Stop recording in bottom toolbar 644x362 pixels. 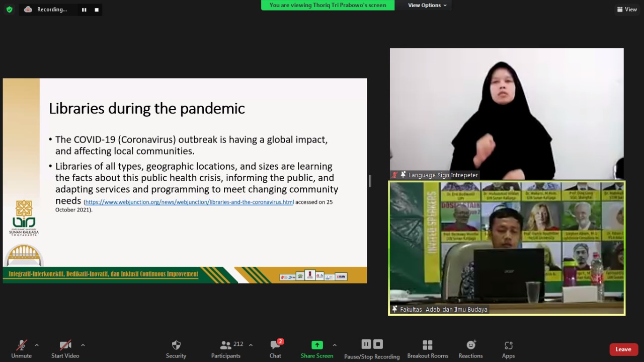(x=378, y=344)
